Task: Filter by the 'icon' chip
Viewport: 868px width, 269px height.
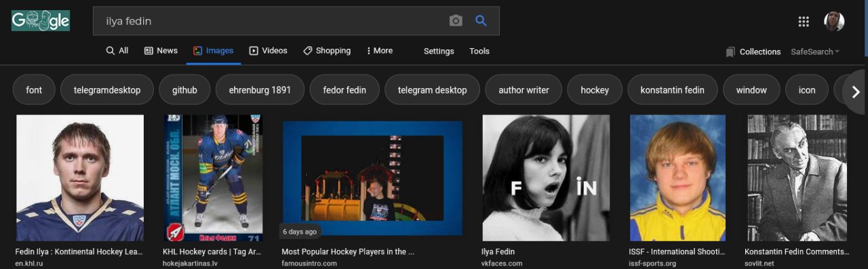Action: (x=807, y=89)
